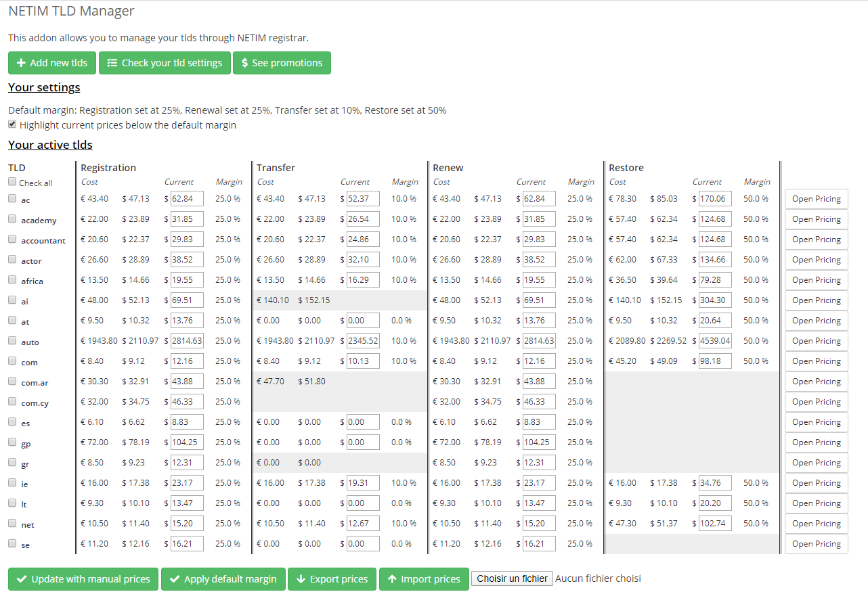This screenshot has height=594, width=868.
Task: Click the 'NETIM TLD Manager' title
Action: [71, 11]
